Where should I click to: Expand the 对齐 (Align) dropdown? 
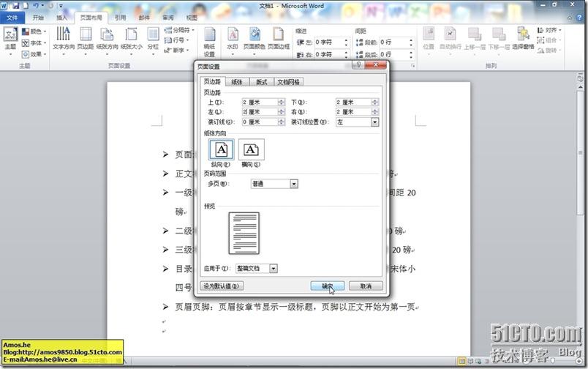[x=560, y=30]
